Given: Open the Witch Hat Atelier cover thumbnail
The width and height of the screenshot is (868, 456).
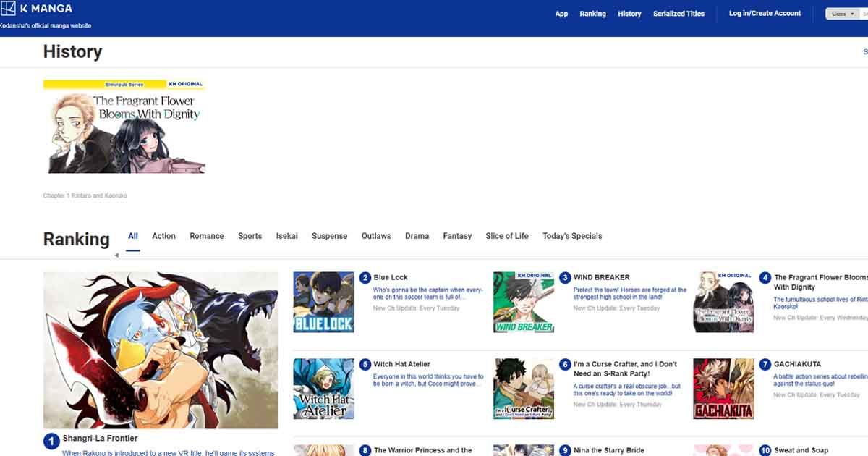Looking at the screenshot, I should [x=323, y=389].
